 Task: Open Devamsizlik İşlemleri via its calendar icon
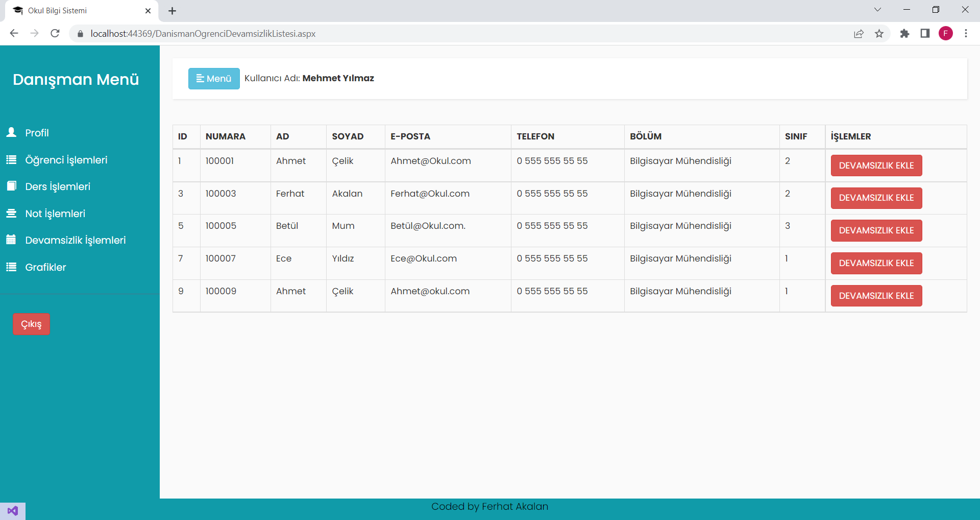[x=11, y=240]
